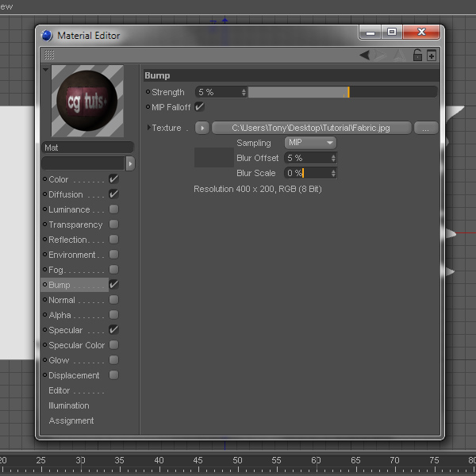Screen dimensions: 476x476
Task: Enable the Alpha channel checkbox
Action: pyautogui.click(x=113, y=314)
